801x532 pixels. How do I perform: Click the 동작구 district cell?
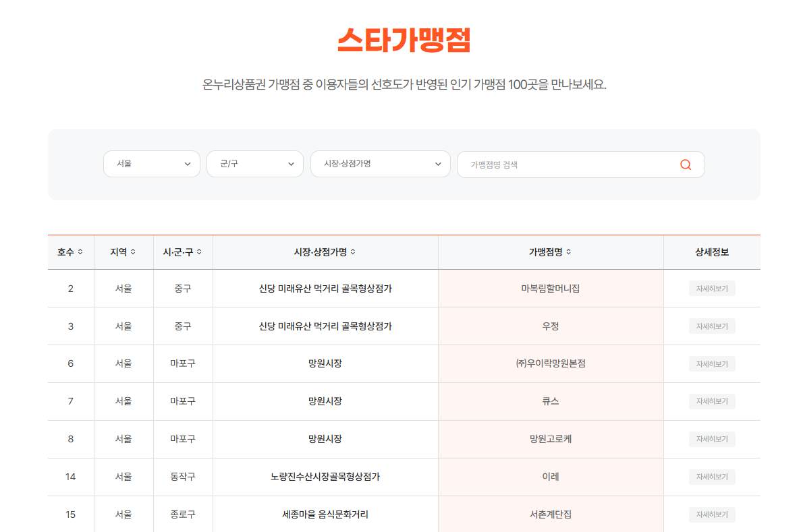[x=182, y=477]
